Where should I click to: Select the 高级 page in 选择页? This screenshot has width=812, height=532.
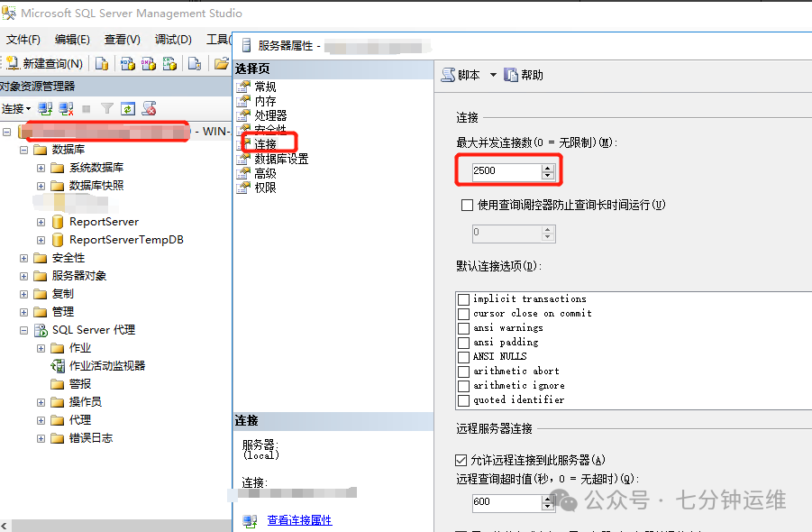pyautogui.click(x=265, y=173)
